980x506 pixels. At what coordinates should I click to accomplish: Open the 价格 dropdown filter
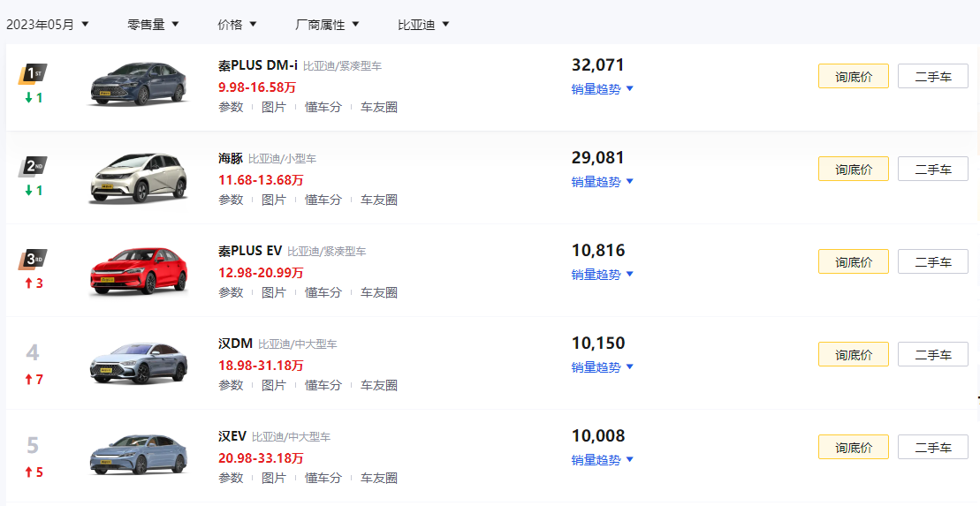237,25
